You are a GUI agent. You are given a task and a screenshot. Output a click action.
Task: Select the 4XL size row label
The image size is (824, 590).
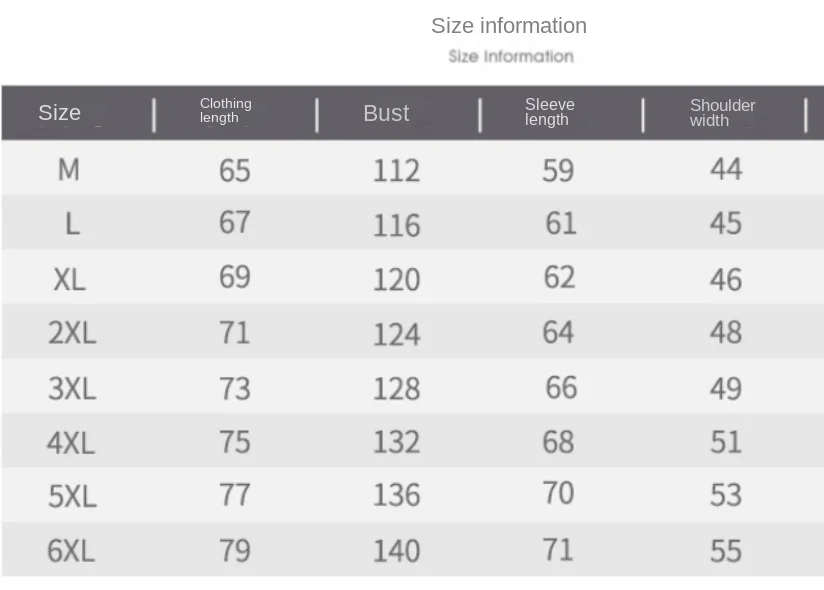[71, 443]
